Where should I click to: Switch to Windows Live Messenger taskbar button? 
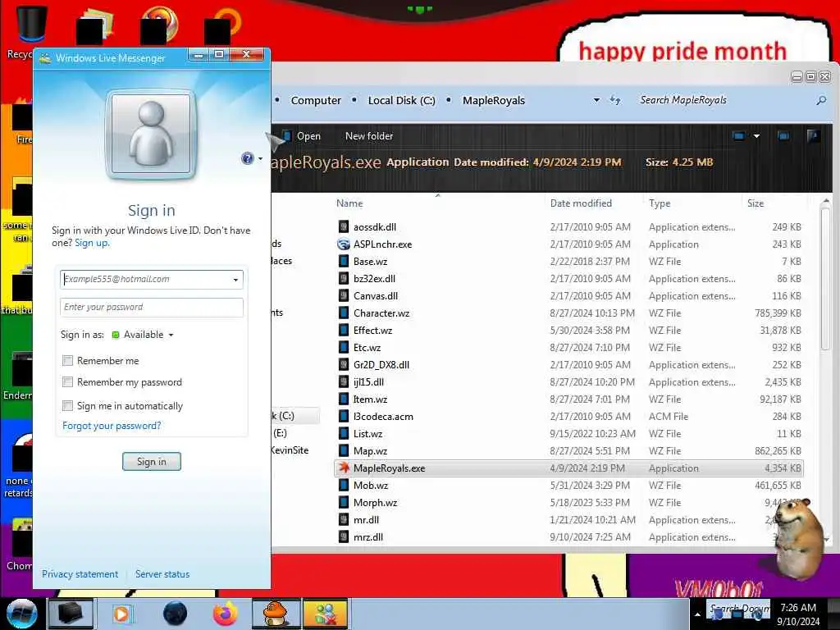pyautogui.click(x=325, y=614)
